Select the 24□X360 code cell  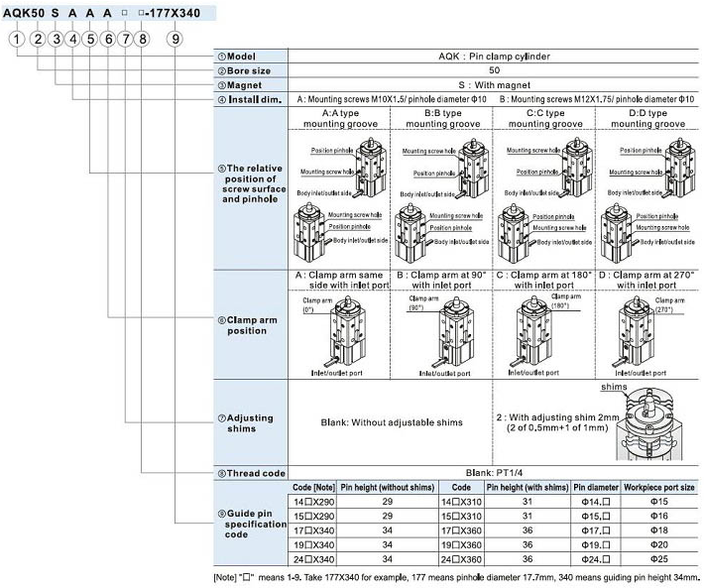(x=461, y=559)
